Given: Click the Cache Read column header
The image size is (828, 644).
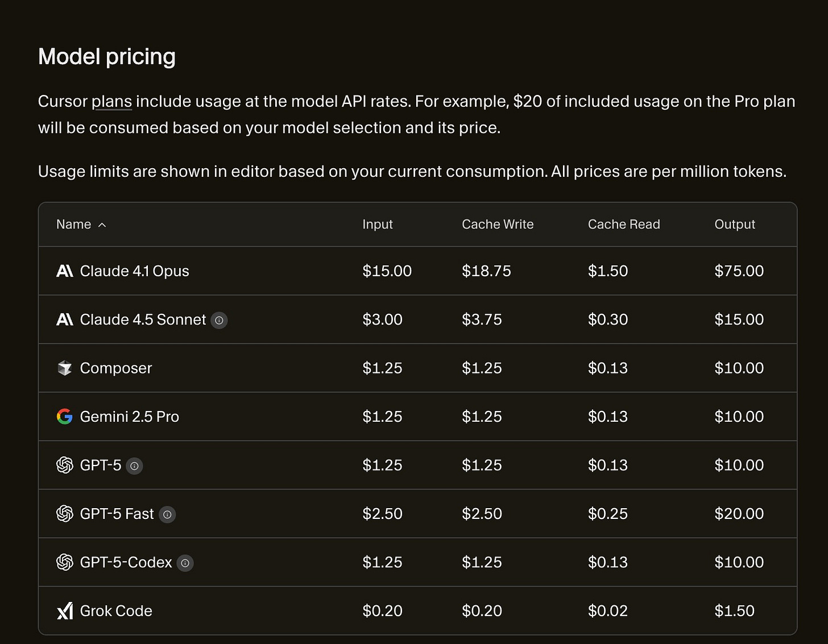Looking at the screenshot, I should (x=623, y=225).
